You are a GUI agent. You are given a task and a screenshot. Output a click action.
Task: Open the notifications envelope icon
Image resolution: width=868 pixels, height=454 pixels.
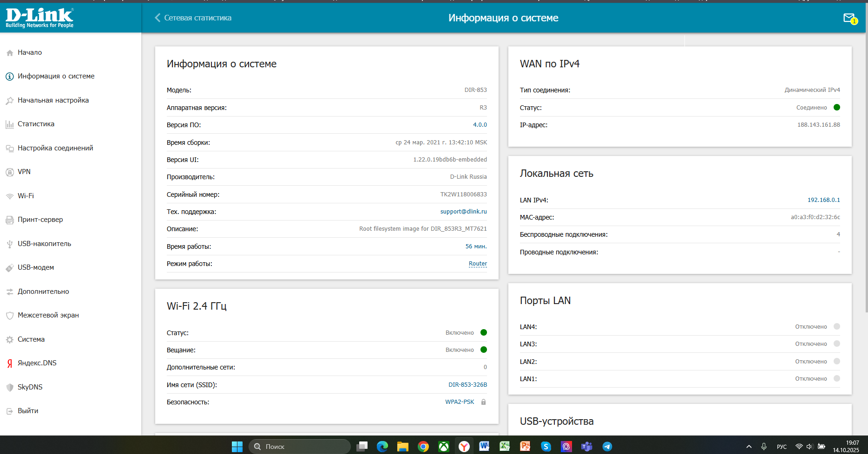(849, 18)
